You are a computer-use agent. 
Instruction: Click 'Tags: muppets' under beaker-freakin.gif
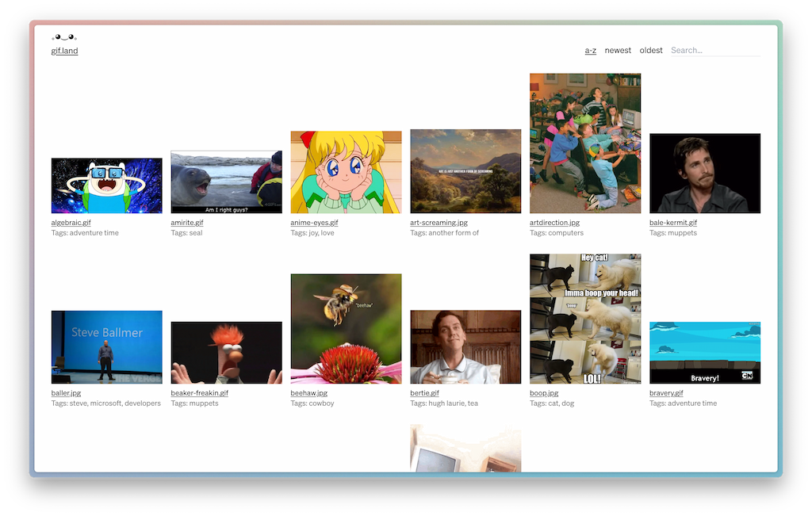[195, 403]
